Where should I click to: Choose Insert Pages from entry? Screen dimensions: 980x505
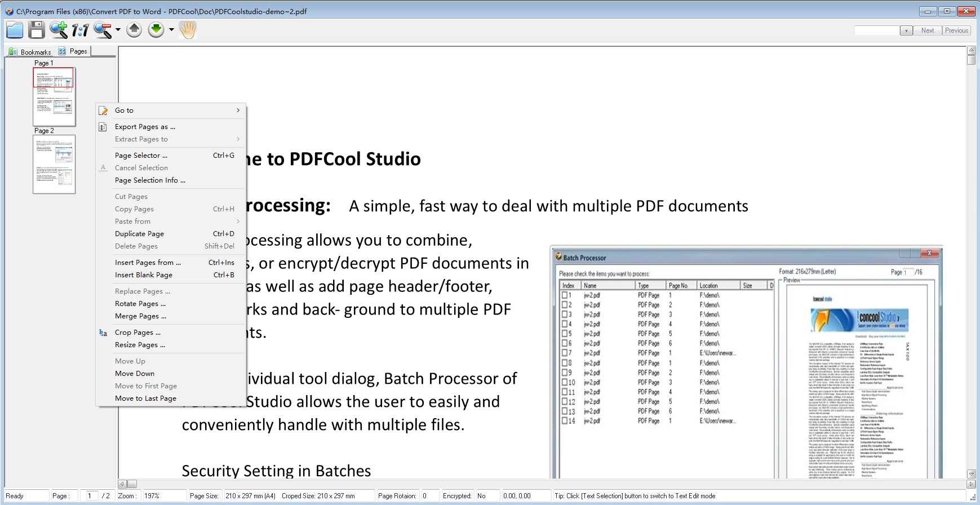click(x=171, y=263)
